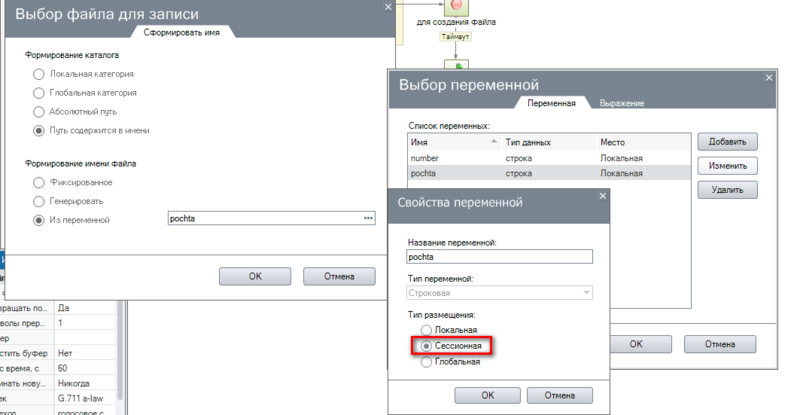Click the Место column header
Screen dimensions: 800x415
(x=640, y=142)
